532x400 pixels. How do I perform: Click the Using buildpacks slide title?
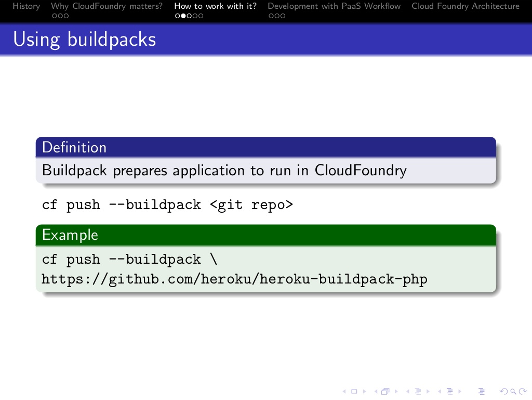coord(85,40)
